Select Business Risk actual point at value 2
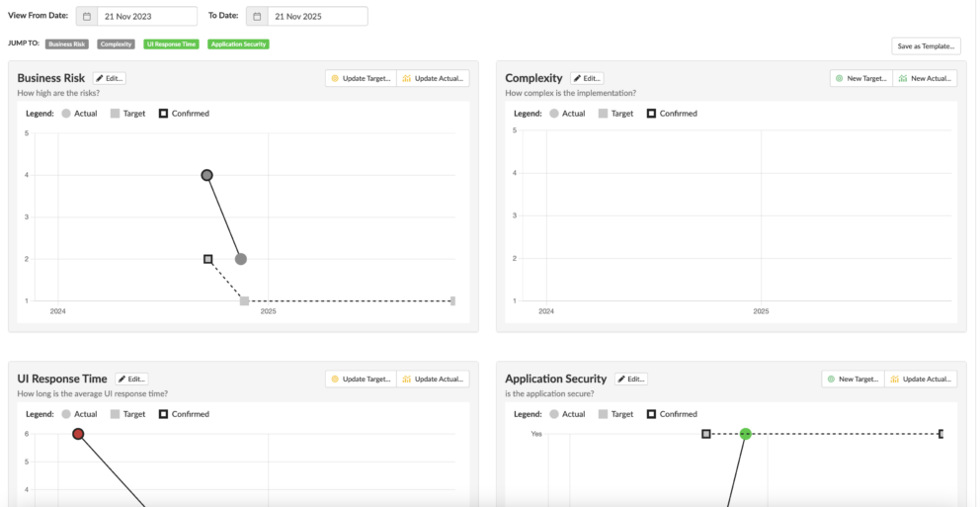 241,259
